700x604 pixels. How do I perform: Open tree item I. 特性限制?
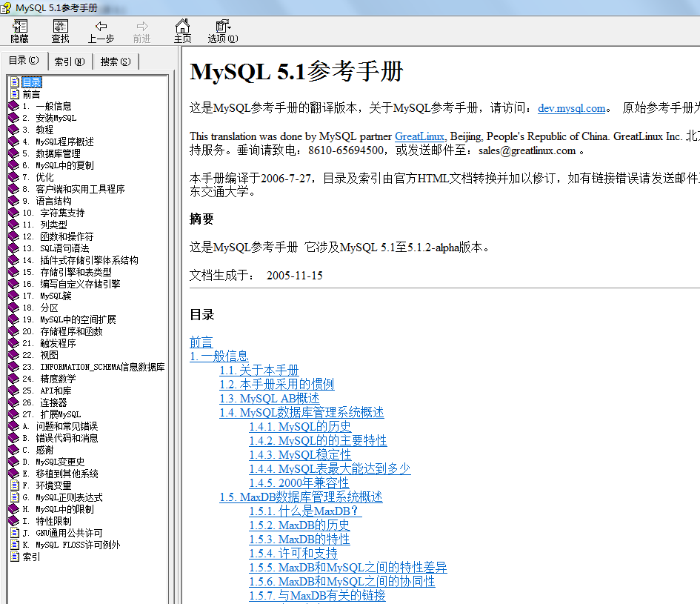[x=47, y=521]
